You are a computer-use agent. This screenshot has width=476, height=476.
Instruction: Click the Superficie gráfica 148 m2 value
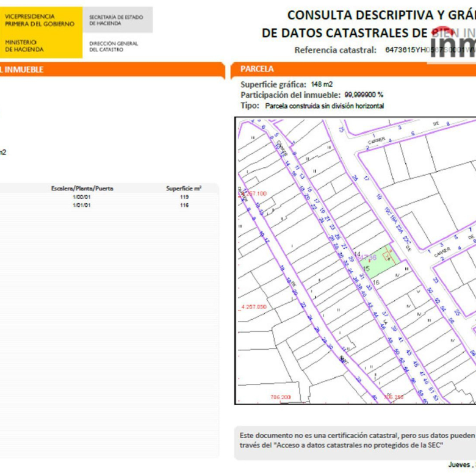point(322,84)
